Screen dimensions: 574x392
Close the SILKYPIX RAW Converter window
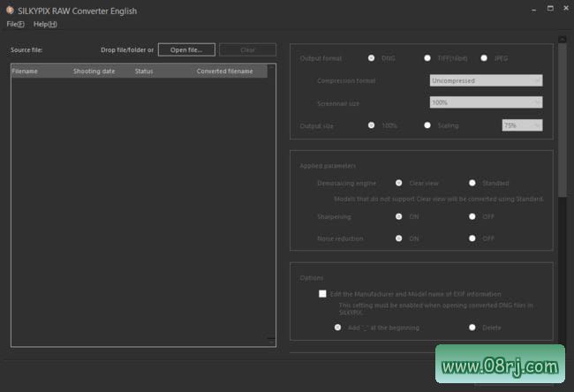click(565, 8)
